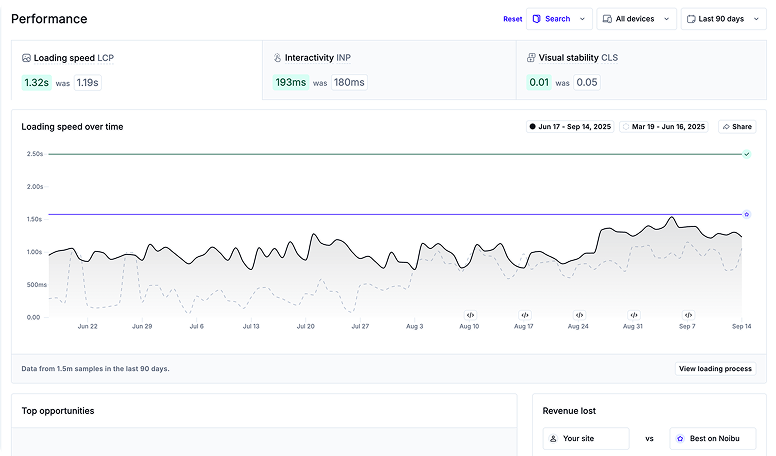Click the code deploy marker above Aug 10
Screen dimensions: 776x456
tap(470, 314)
